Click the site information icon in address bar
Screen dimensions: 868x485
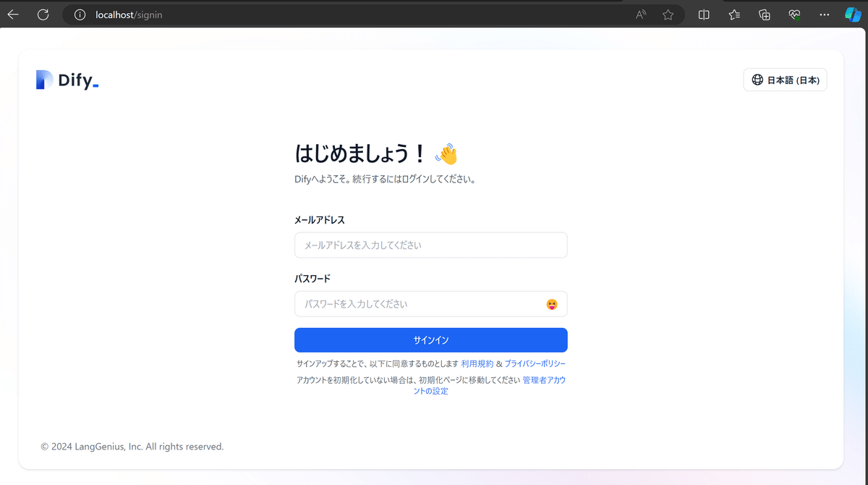[x=80, y=14]
